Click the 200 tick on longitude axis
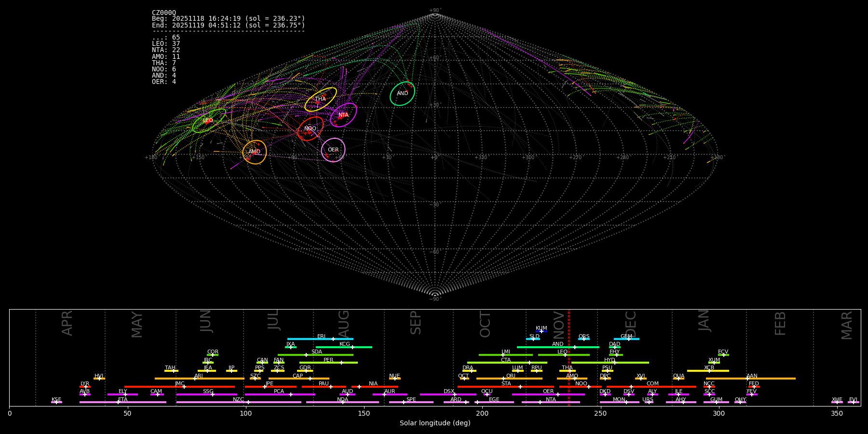This screenshot has height=434, width=868. point(482,414)
